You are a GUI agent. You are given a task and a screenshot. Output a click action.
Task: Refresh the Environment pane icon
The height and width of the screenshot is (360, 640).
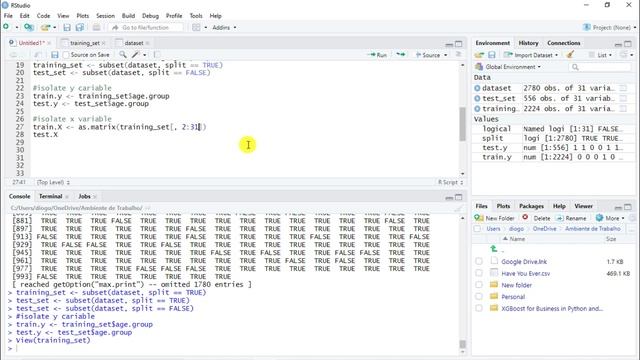click(623, 55)
